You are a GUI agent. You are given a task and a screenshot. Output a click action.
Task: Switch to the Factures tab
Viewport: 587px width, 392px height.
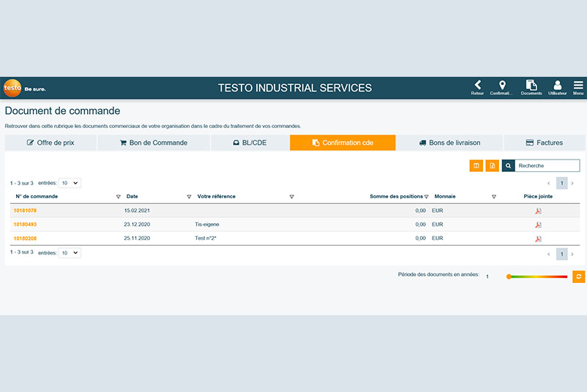[x=545, y=143]
